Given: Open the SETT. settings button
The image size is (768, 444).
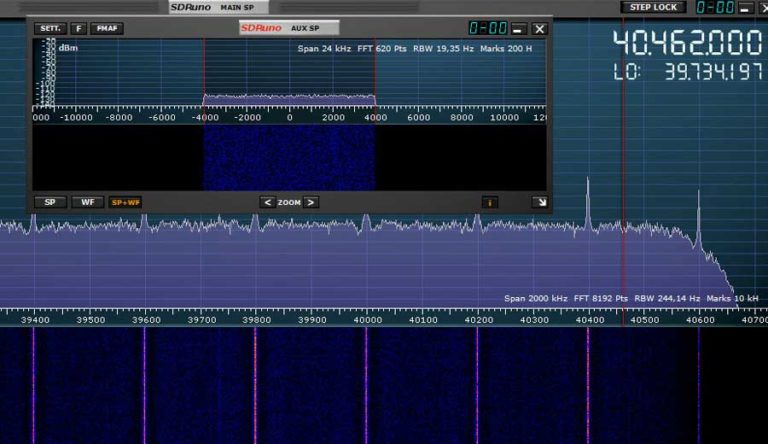Looking at the screenshot, I should (x=50, y=28).
